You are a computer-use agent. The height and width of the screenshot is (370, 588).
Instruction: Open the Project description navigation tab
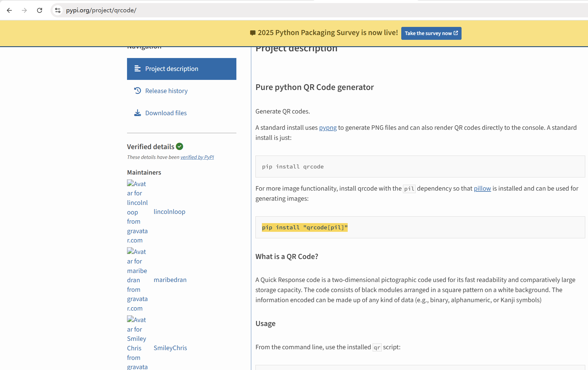coord(182,69)
